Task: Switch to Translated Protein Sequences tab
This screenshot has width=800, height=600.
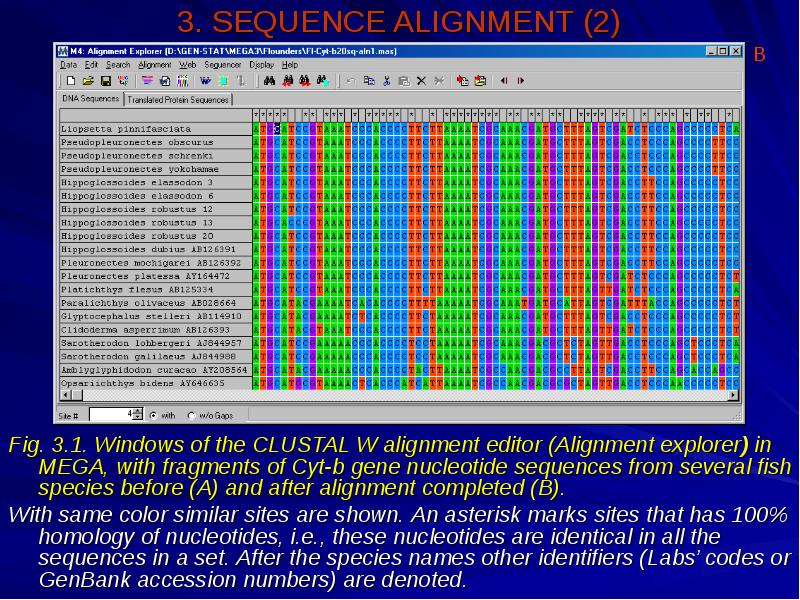Action: coord(179,99)
